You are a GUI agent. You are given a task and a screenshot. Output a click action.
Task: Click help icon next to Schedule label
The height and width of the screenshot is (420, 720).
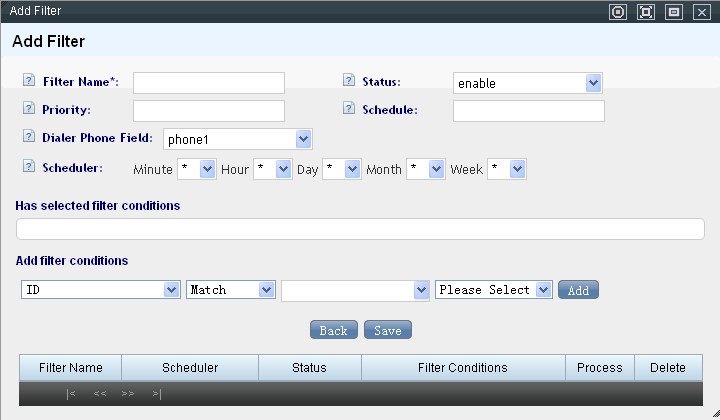[x=349, y=109]
